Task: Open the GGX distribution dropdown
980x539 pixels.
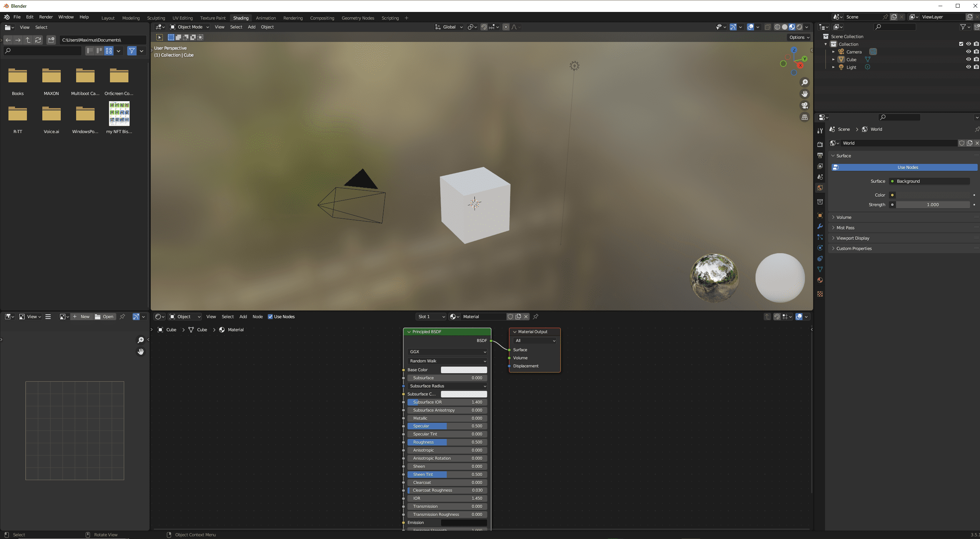Action: (x=447, y=352)
